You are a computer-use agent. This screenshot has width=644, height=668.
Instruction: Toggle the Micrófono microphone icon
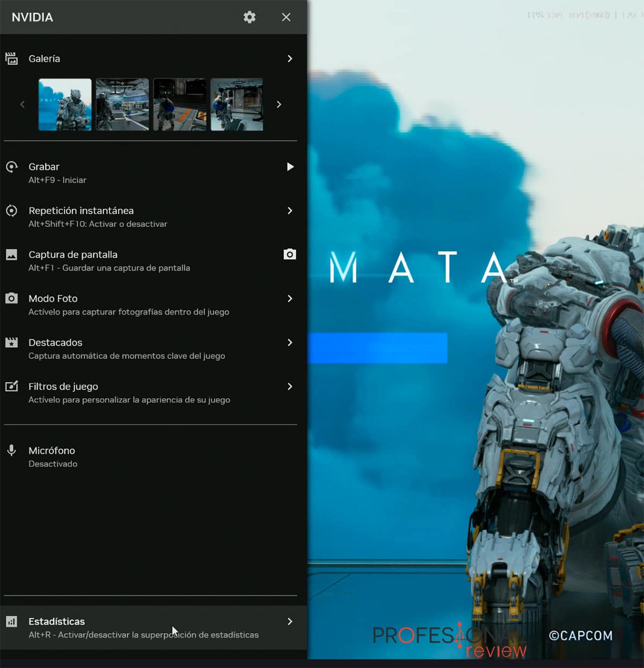coord(11,451)
